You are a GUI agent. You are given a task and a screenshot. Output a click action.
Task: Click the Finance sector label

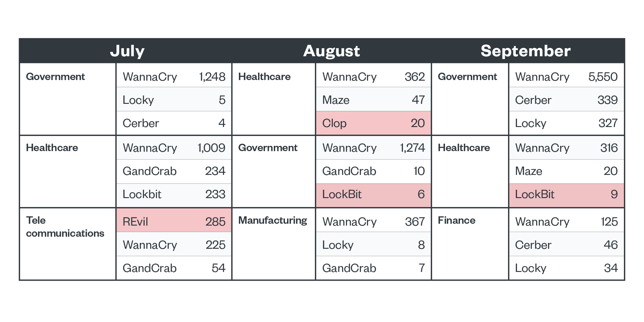click(x=456, y=220)
